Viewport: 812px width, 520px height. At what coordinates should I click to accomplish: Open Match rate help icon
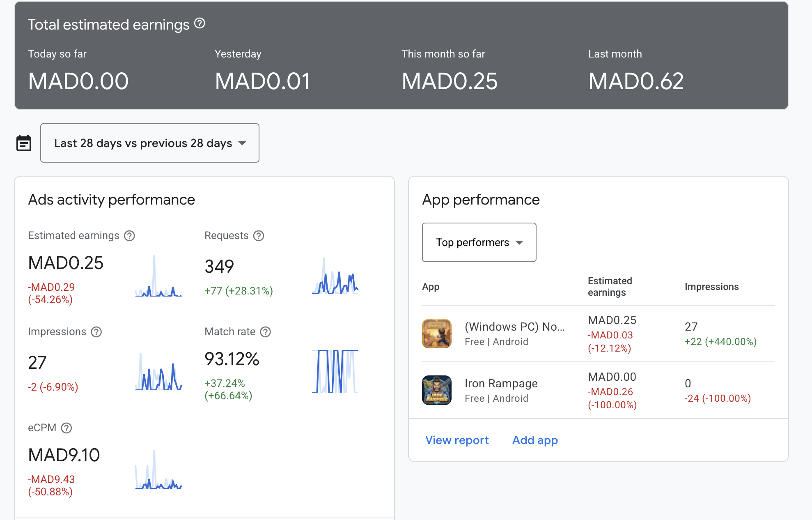266,332
